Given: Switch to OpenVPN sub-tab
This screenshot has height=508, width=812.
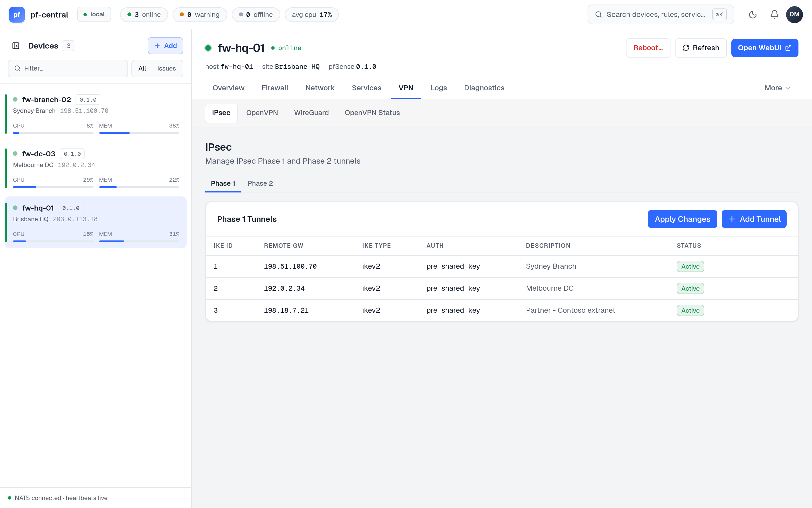Looking at the screenshot, I should (262, 113).
